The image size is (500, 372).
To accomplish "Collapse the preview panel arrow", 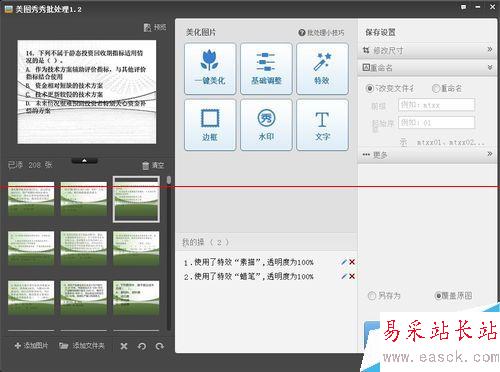I will coord(84,161).
